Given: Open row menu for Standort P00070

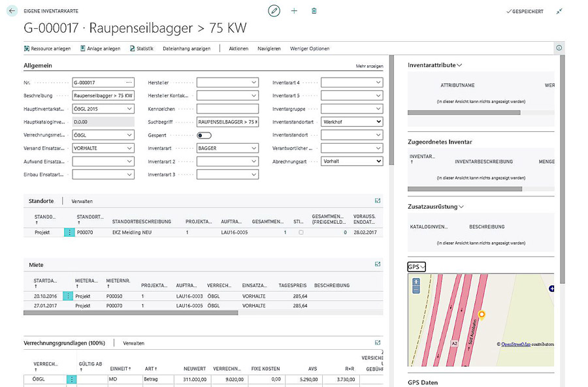Looking at the screenshot, I should click(x=69, y=232).
